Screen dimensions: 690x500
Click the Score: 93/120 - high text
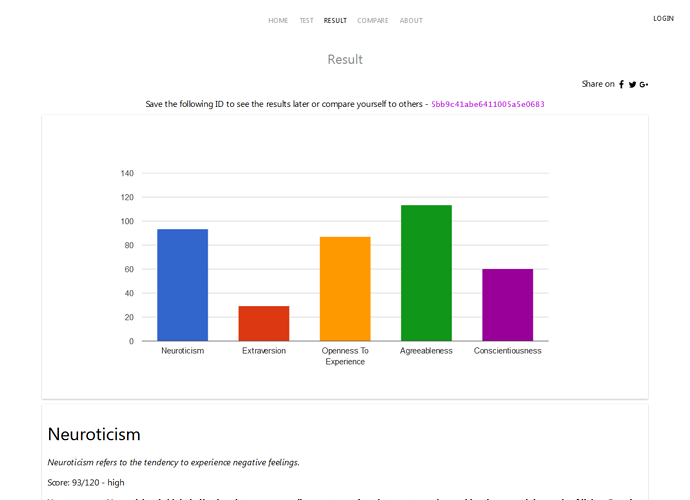tap(86, 483)
